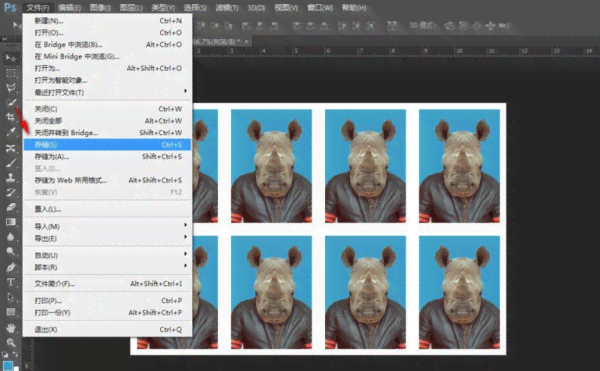Swap foreground and background colors
600x371 pixels.
[x=15, y=355]
